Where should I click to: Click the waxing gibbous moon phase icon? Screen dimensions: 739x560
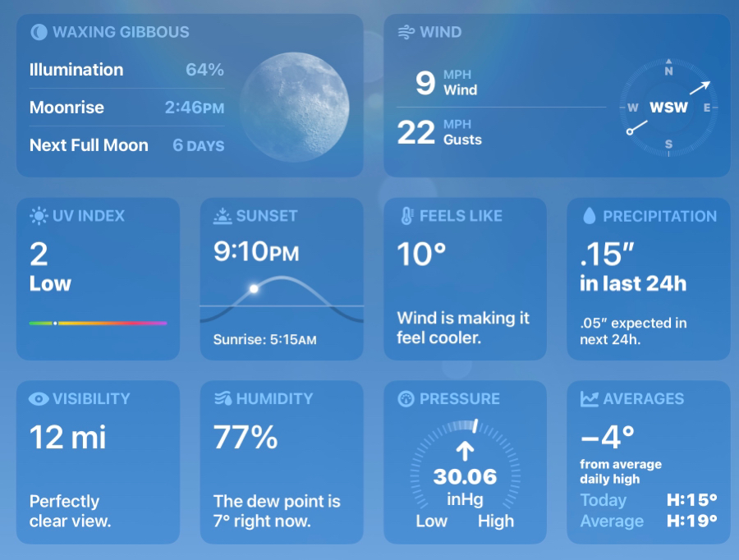coord(39,32)
